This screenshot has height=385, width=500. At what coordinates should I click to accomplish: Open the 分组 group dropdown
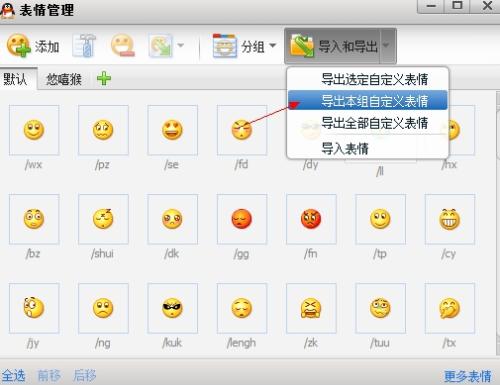[245, 46]
